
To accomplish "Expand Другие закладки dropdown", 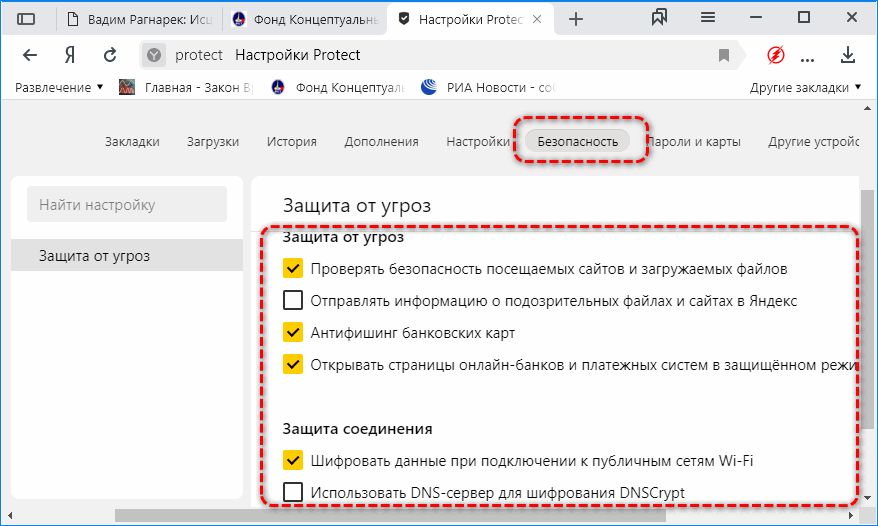I will (x=805, y=87).
